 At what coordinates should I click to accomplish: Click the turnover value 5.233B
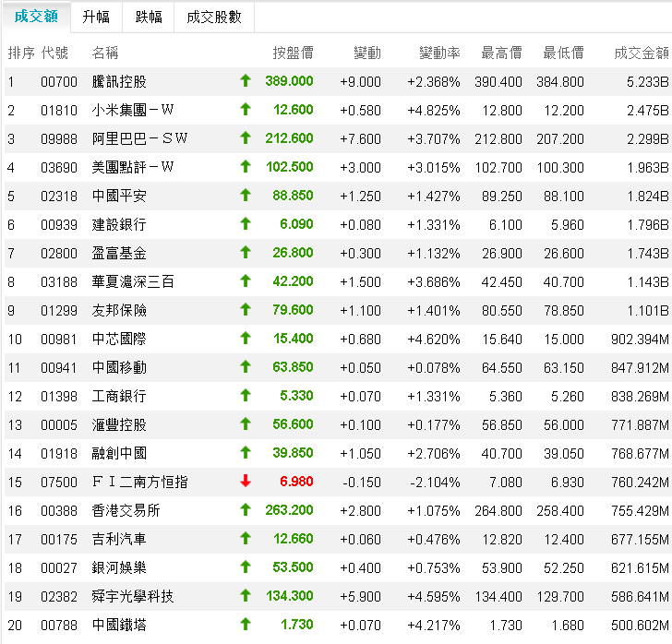pos(648,82)
